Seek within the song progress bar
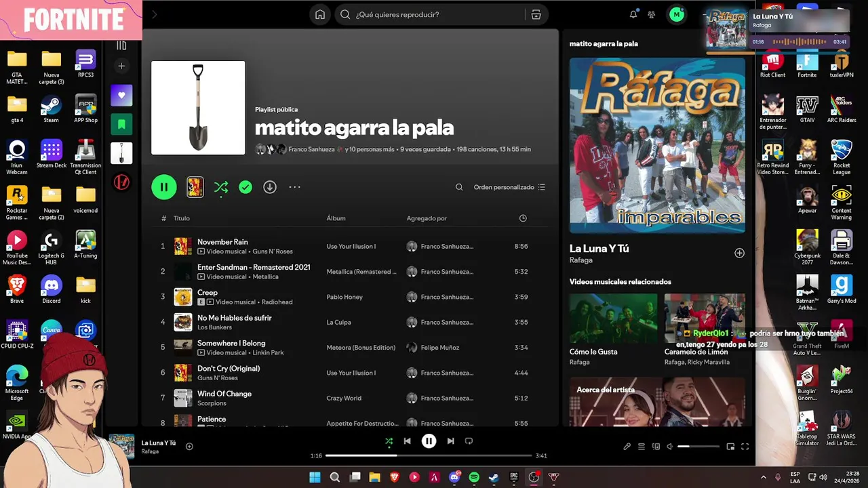 (429, 455)
